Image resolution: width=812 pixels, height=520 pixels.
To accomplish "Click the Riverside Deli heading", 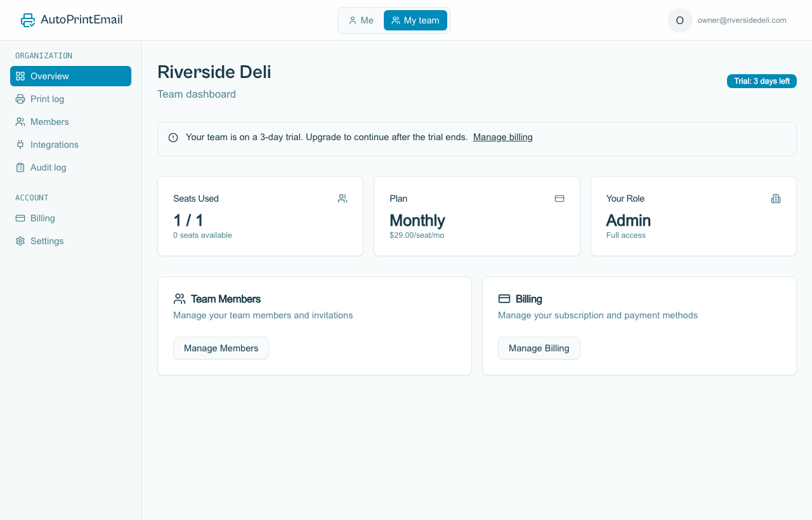I will tap(214, 72).
